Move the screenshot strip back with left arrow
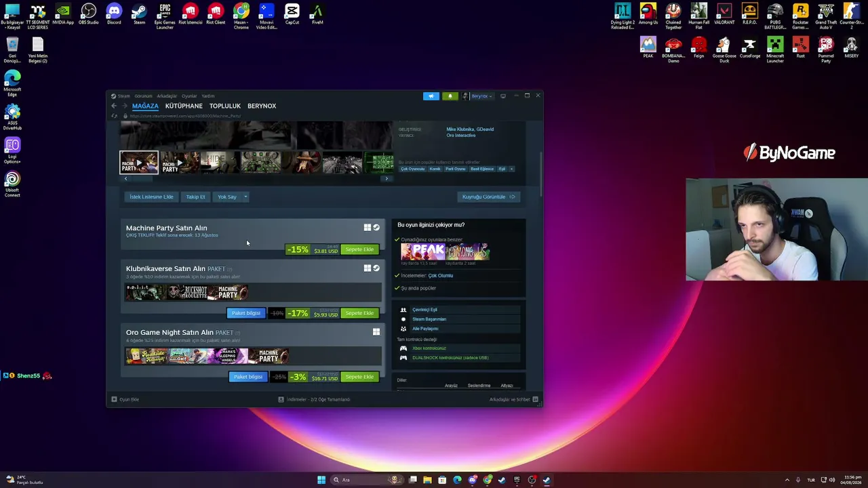Screen dimensions: 868x488 tap(125, 178)
